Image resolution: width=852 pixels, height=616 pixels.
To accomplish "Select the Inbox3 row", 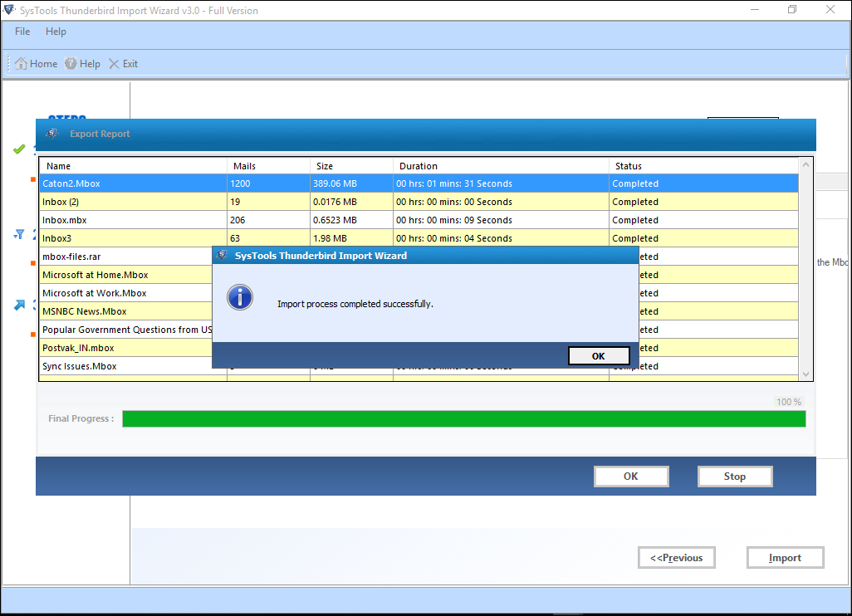I will 419,238.
